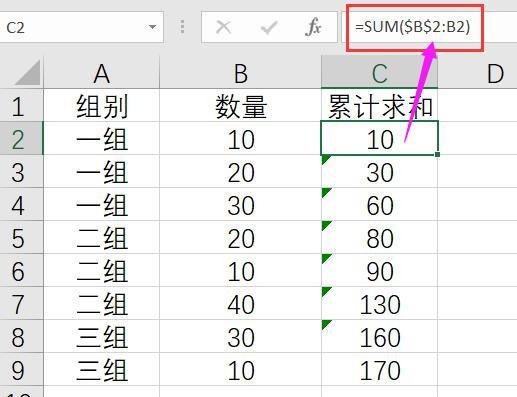Click cell C1 containing 累计求和
Screen dimensions: 517x397
click(x=379, y=105)
